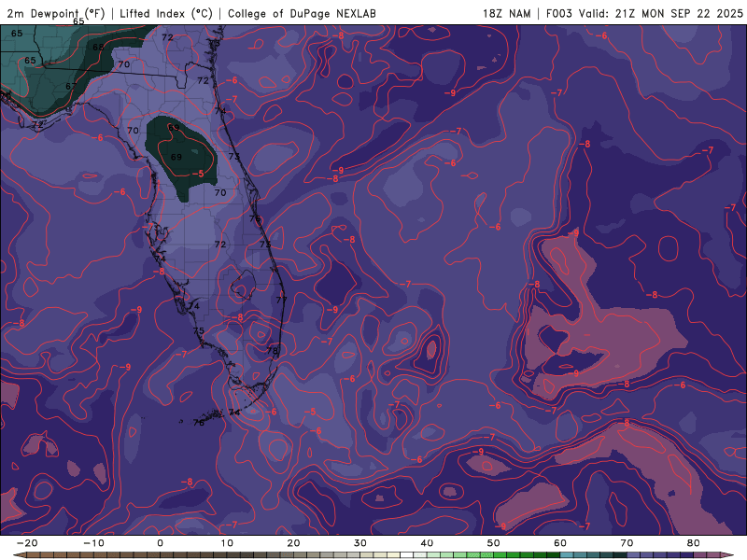
Task: Click the '-10' color scale label
Action: (93, 543)
